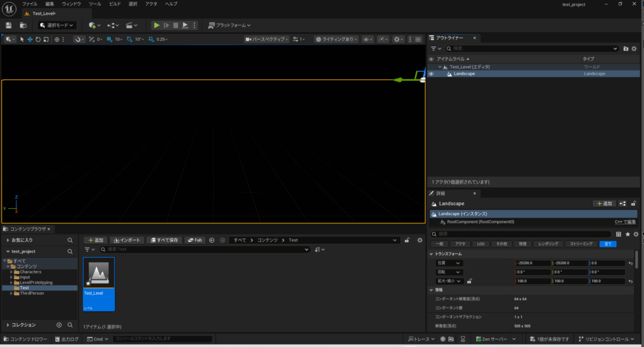The width and height of the screenshot is (644, 347).
Task: Open the play options three-dot menu
Action: point(195,26)
